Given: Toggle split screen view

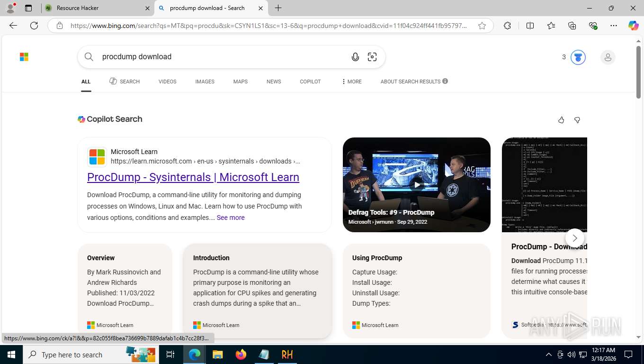Looking at the screenshot, I should (530, 26).
